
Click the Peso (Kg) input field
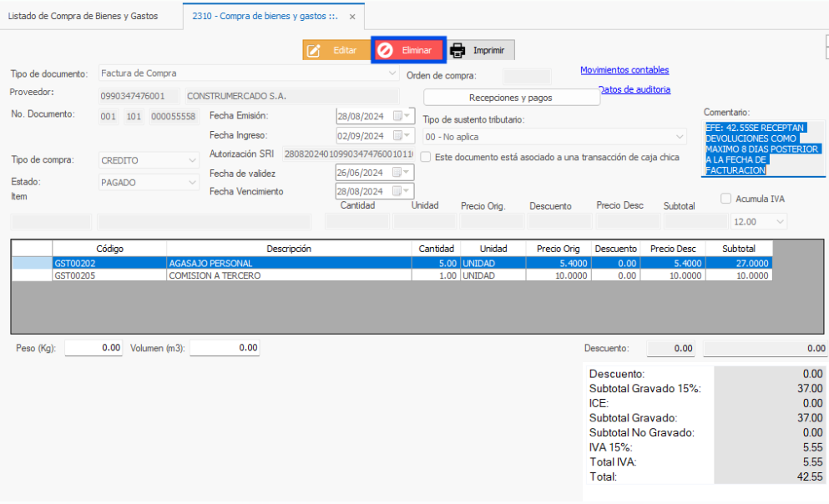pos(94,348)
